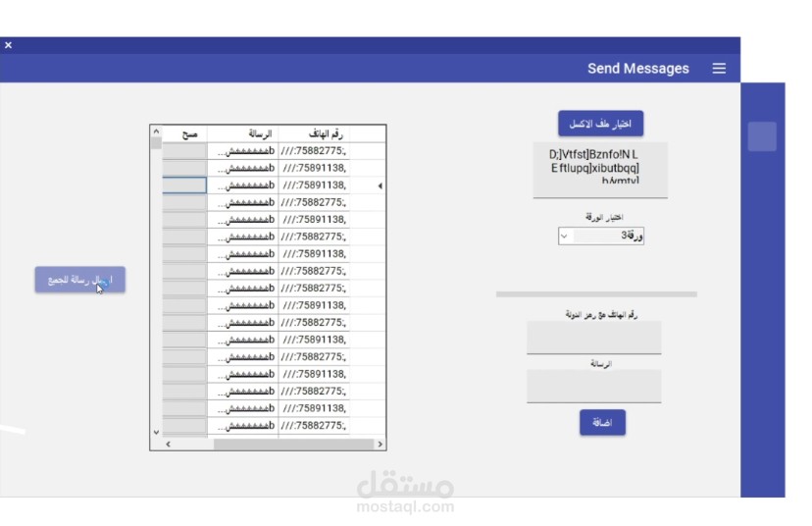Click the table's horizontal scrollbar thumb

pyautogui.click(x=293, y=445)
